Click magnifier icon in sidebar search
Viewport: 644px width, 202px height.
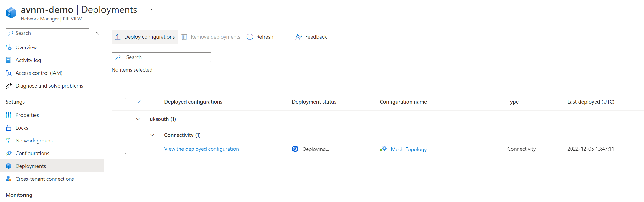11,33
